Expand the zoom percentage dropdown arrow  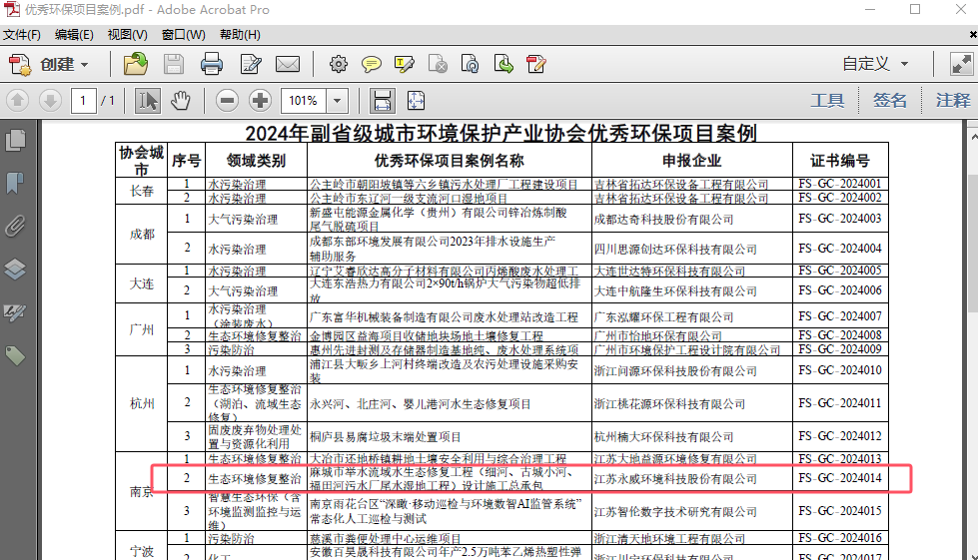[337, 100]
